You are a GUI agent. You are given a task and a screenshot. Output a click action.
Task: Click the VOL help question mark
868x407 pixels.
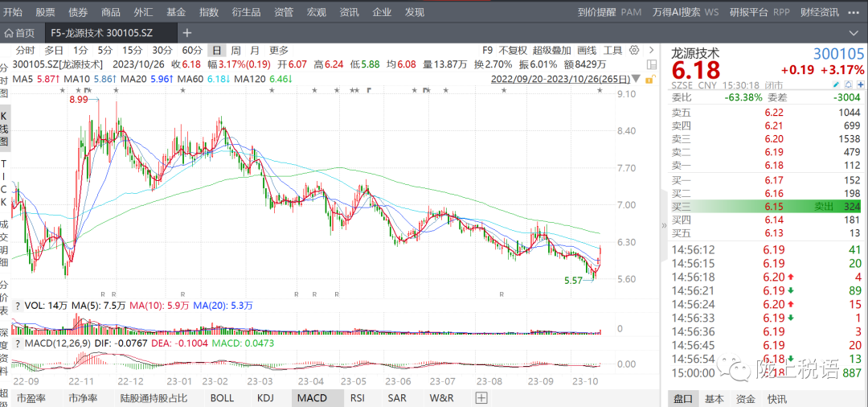pyautogui.click(x=17, y=306)
